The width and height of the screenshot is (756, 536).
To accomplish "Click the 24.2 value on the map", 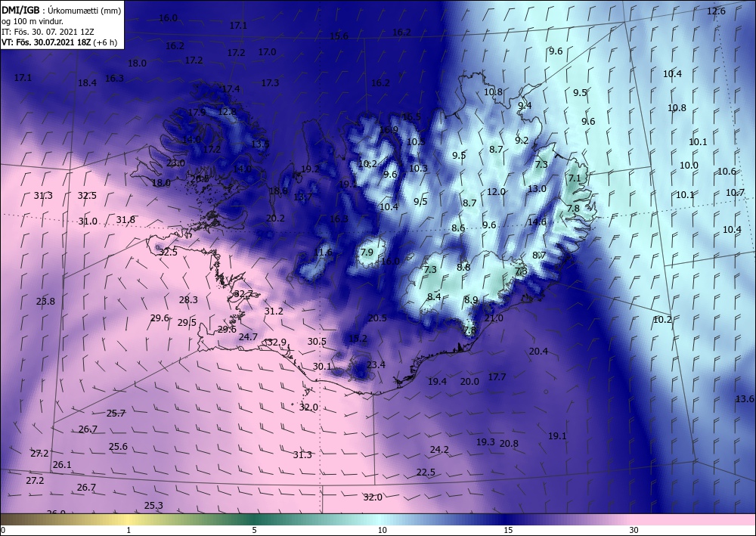I will tap(439, 450).
